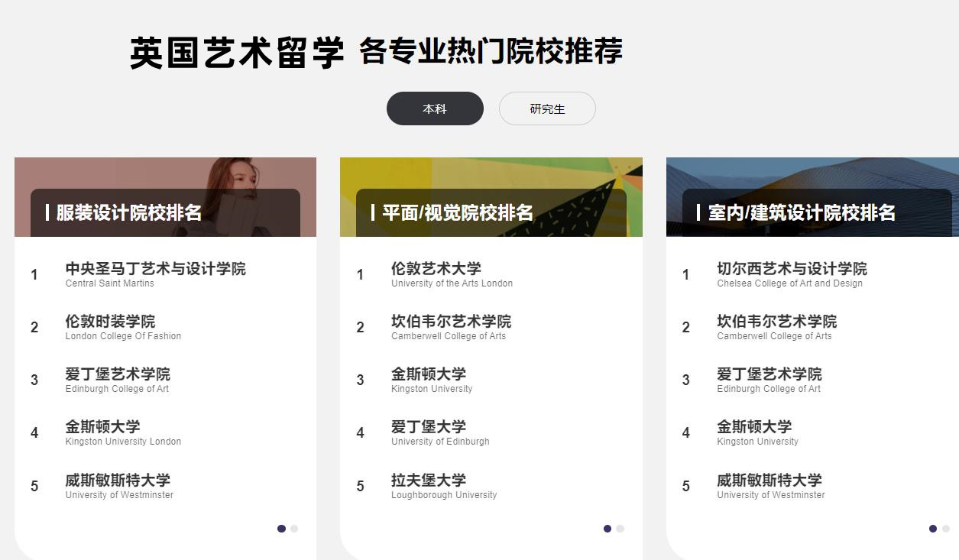Click the 平面/视觉院校排名 title banner

pos(491,212)
